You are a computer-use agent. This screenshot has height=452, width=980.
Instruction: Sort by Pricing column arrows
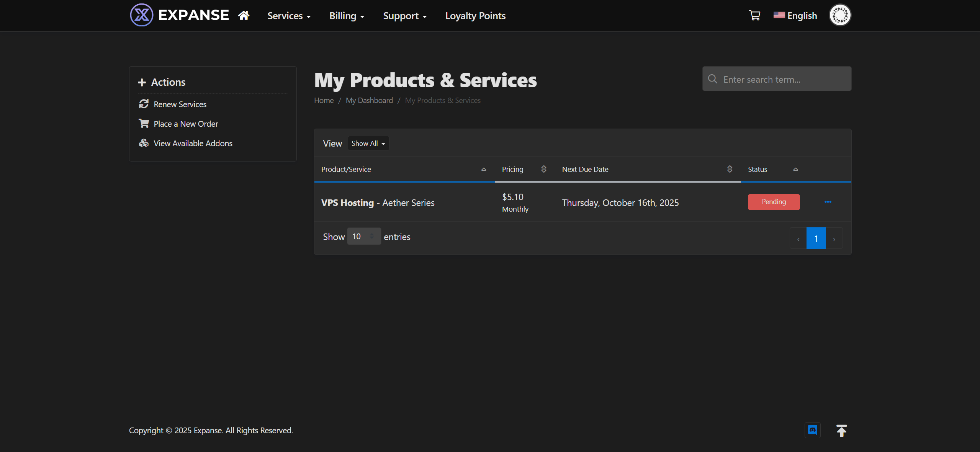pyautogui.click(x=543, y=169)
